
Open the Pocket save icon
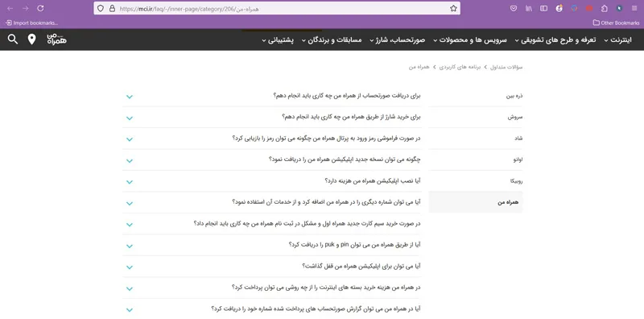pos(513,8)
